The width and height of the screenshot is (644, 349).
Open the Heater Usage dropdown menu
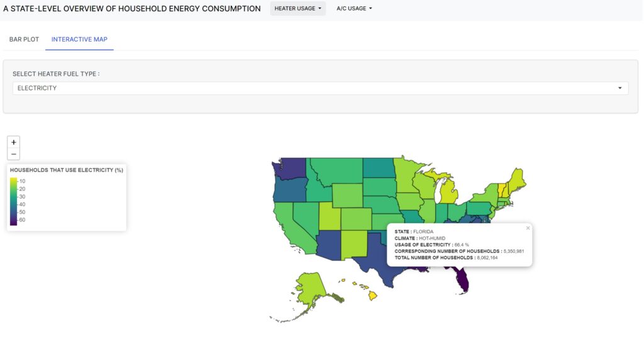[297, 8]
